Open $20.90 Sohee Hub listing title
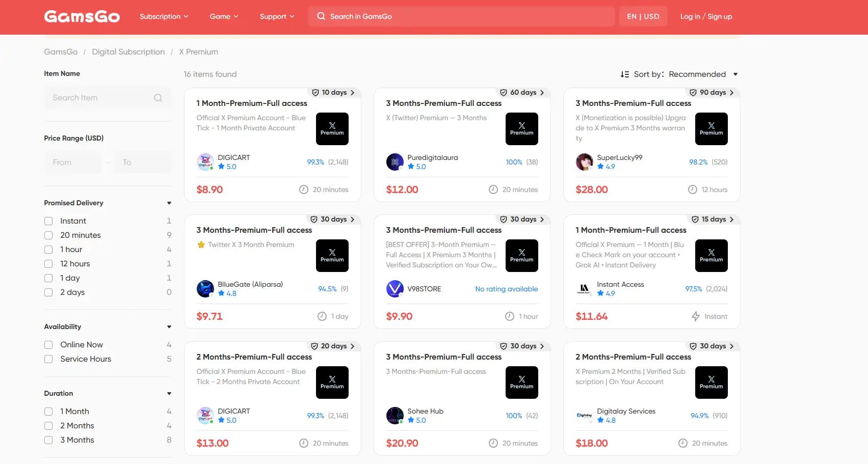 click(444, 357)
